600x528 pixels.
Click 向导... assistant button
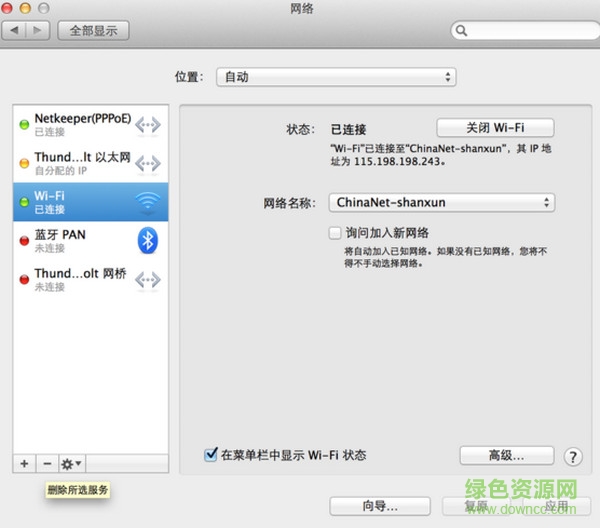coord(380,506)
